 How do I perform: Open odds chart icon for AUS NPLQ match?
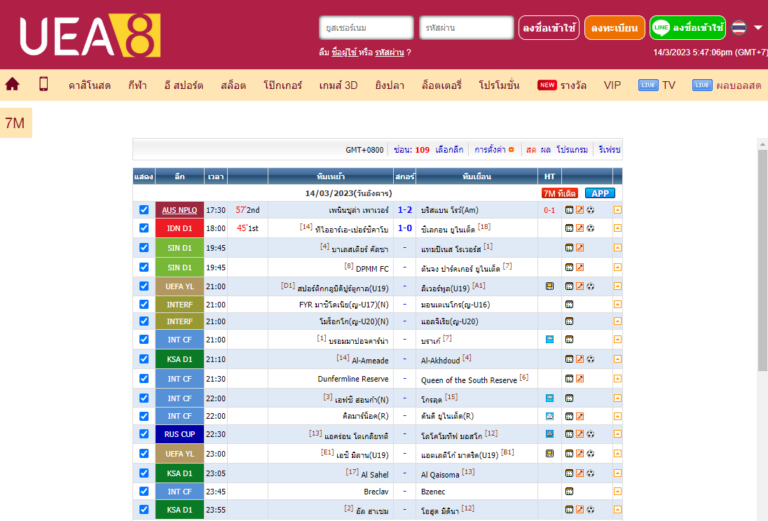pyautogui.click(x=580, y=210)
